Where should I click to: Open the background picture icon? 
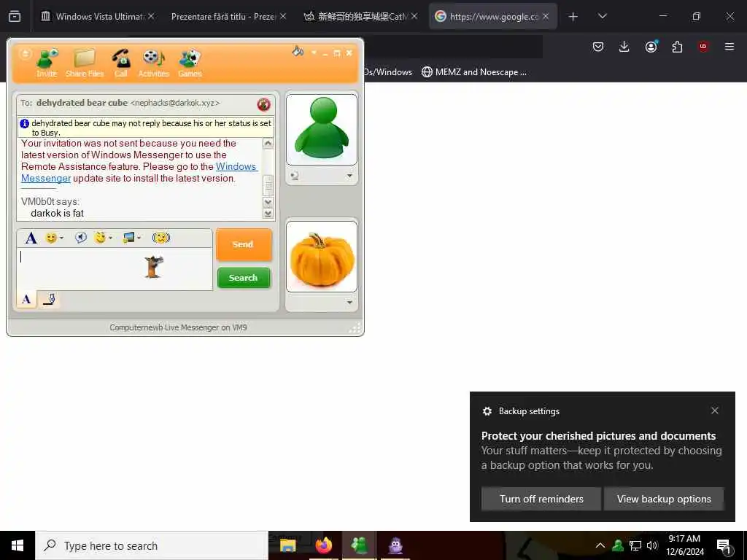click(128, 237)
